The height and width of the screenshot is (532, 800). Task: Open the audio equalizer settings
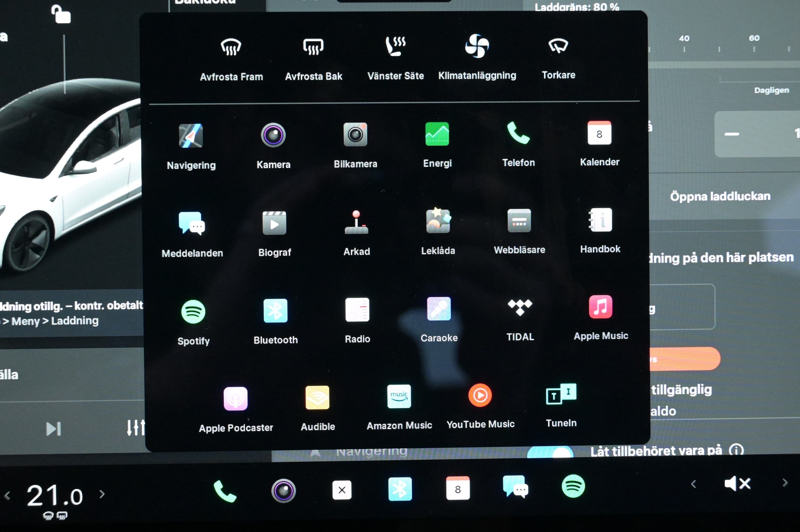(136, 427)
